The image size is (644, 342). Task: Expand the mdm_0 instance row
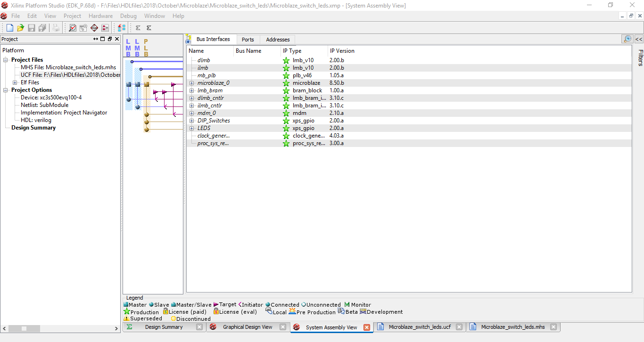click(192, 113)
